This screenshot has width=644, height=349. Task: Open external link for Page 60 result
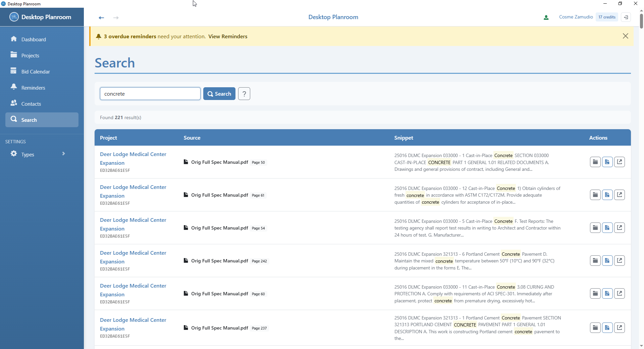click(619, 294)
